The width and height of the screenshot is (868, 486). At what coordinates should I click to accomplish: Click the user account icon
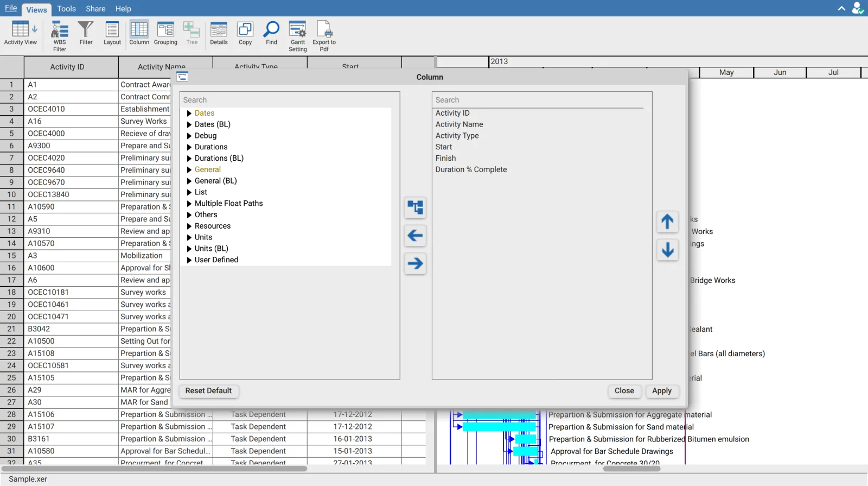point(858,8)
